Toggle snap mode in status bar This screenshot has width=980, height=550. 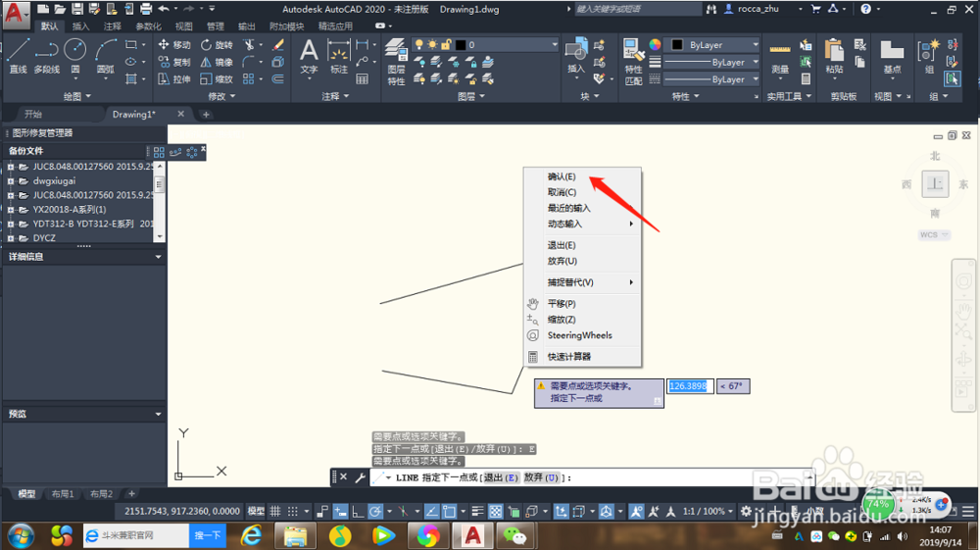[x=292, y=511]
